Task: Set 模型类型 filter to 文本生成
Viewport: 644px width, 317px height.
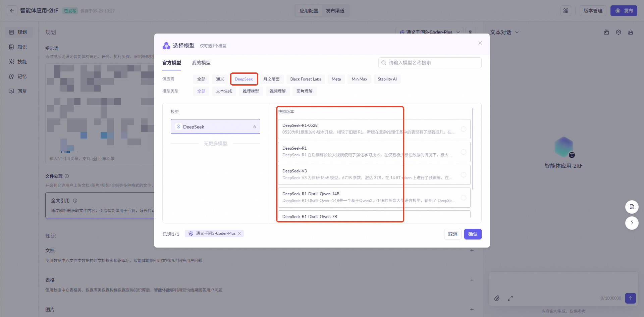Action: pyautogui.click(x=224, y=91)
